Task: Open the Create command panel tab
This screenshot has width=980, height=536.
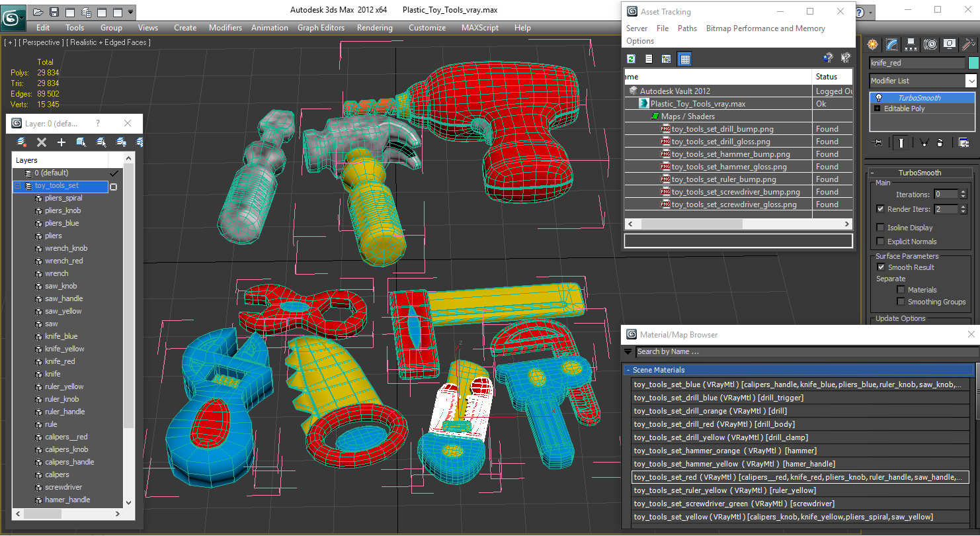Action: point(873,44)
